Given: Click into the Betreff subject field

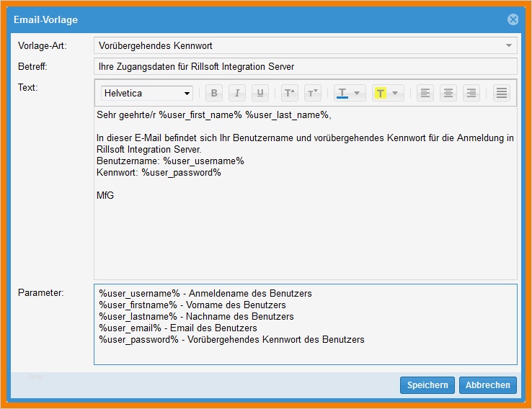Looking at the screenshot, I should point(306,66).
